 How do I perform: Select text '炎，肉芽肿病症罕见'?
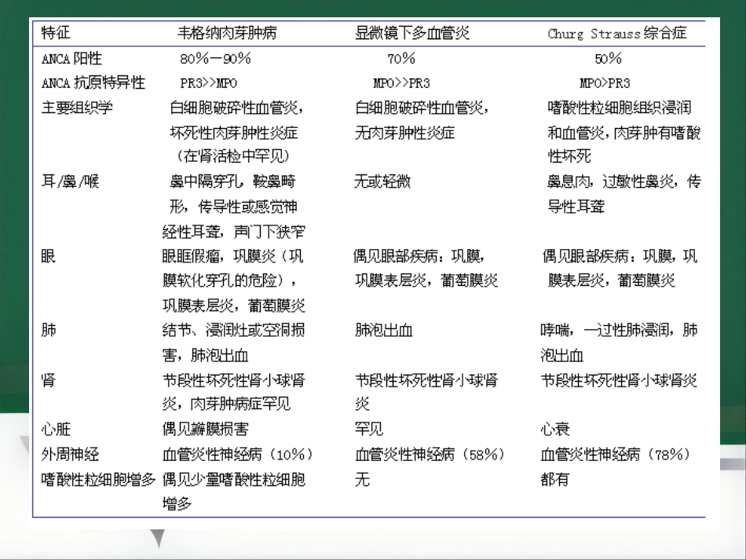[226, 404]
